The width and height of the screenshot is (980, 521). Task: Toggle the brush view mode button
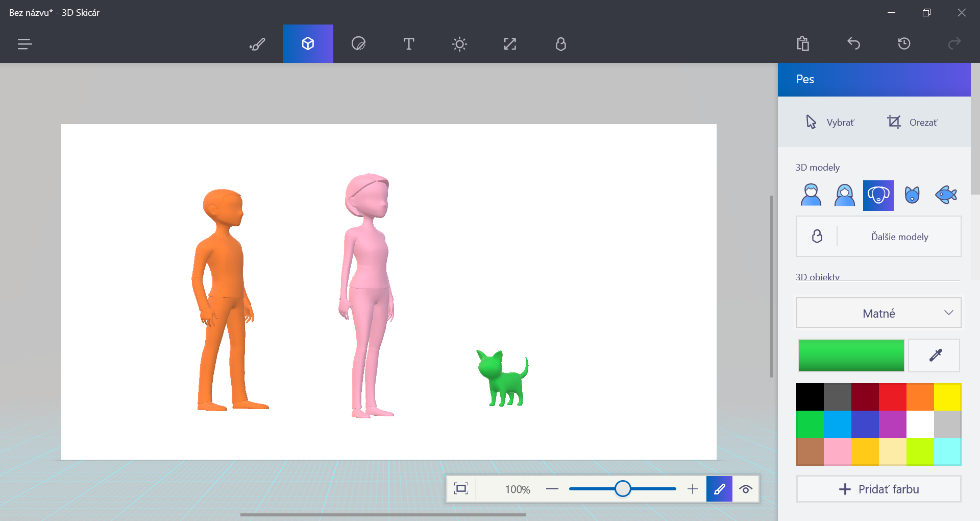tap(719, 489)
